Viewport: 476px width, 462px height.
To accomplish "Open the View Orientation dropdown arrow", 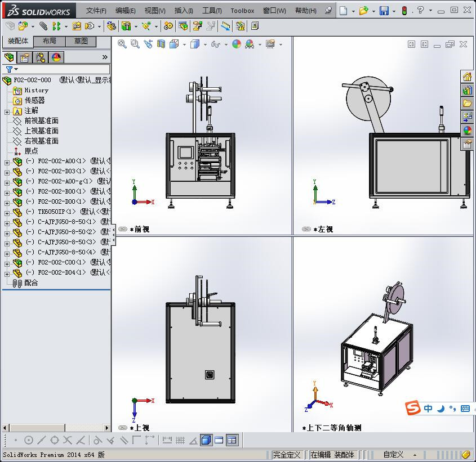I will [184, 45].
